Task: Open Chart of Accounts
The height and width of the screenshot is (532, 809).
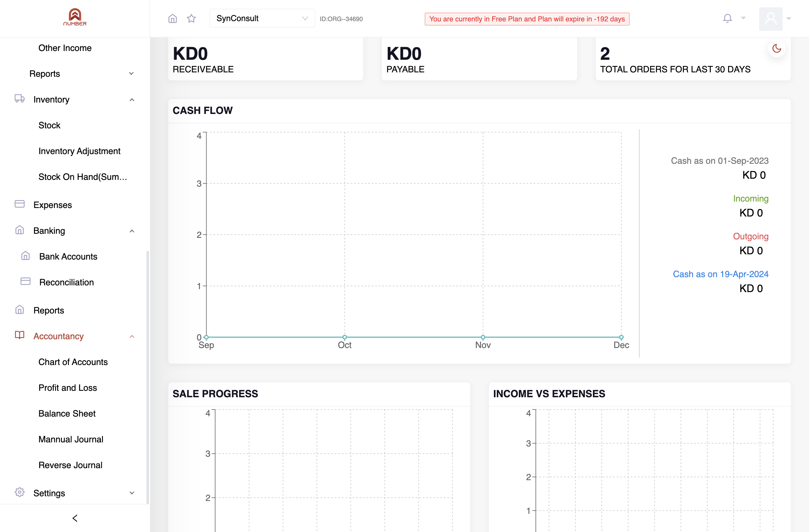Action: point(73,362)
